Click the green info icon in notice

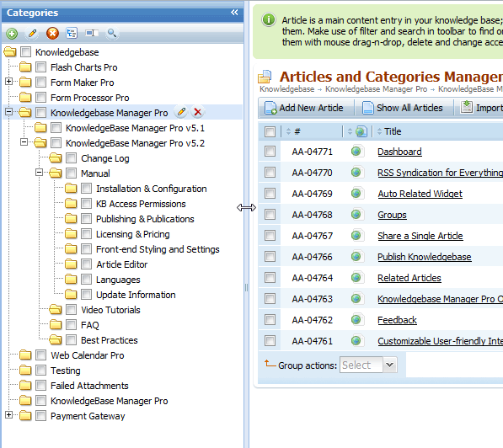[x=269, y=20]
